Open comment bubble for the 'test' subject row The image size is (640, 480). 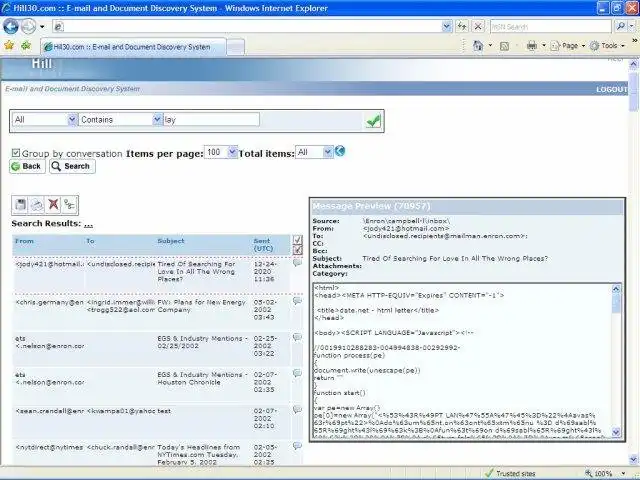tap(297, 410)
